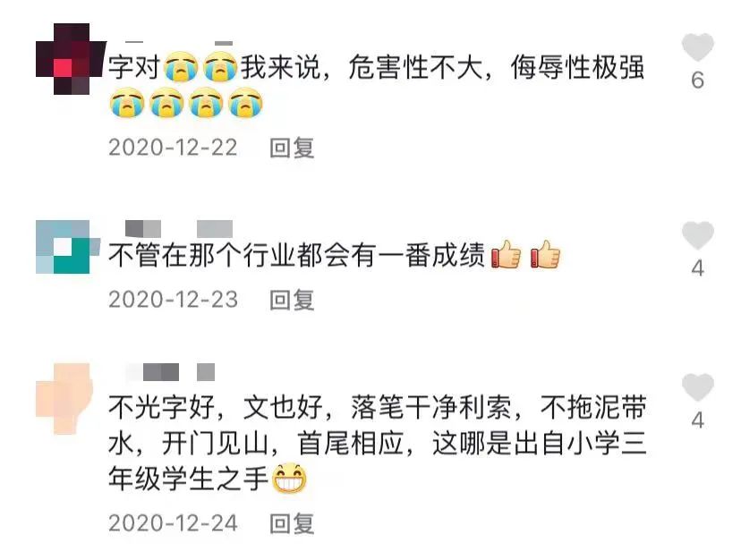Select the comment text 危害性不大，侮辱性极强
This screenshot has width=741, height=560.
pyautogui.click(x=497, y=67)
